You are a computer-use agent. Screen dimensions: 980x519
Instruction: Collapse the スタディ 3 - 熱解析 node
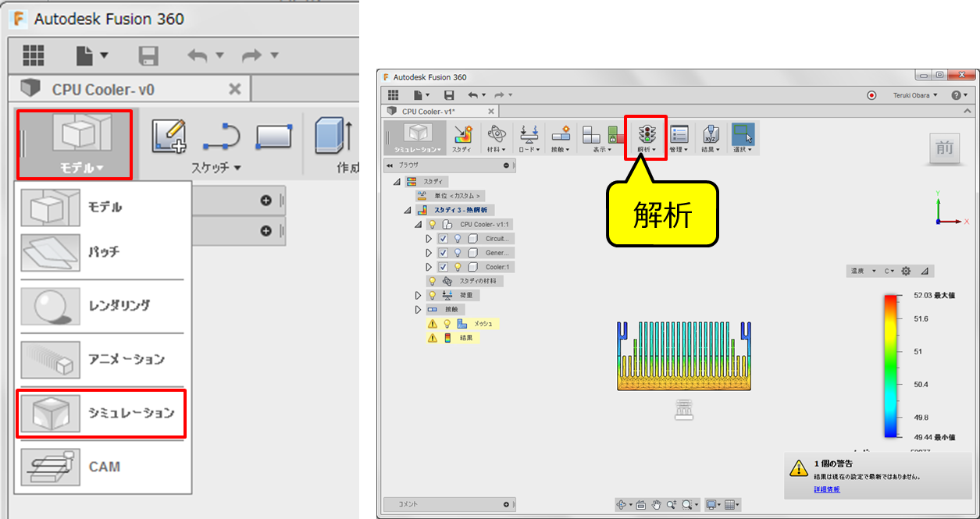408,210
